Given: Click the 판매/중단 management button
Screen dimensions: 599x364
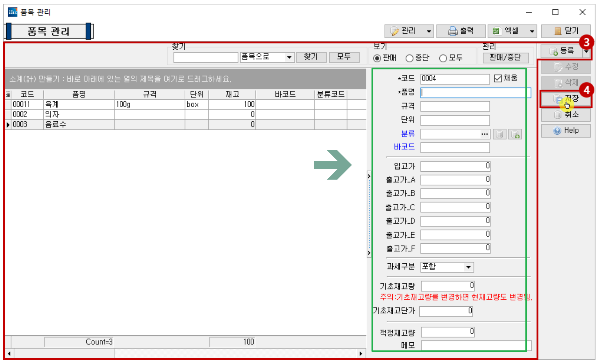Looking at the screenshot, I should (505, 57).
